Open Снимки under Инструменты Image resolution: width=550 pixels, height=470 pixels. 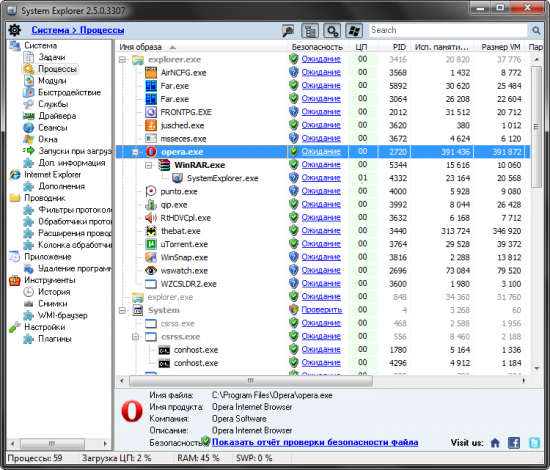[53, 303]
